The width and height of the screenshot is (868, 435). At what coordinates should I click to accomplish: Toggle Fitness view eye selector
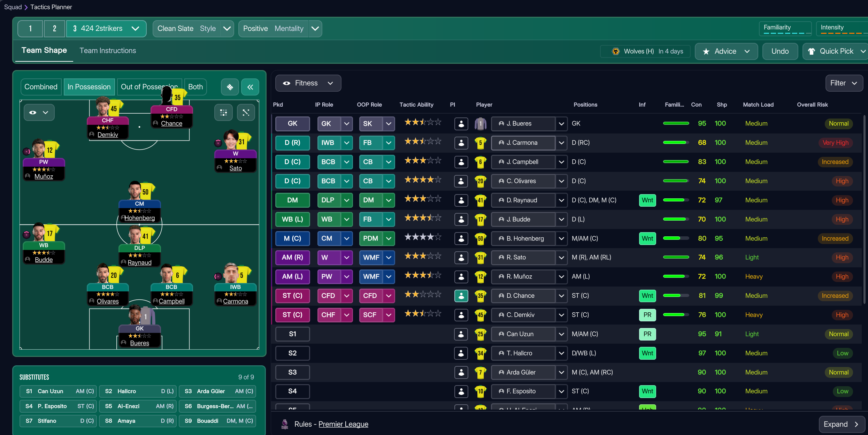coord(308,83)
